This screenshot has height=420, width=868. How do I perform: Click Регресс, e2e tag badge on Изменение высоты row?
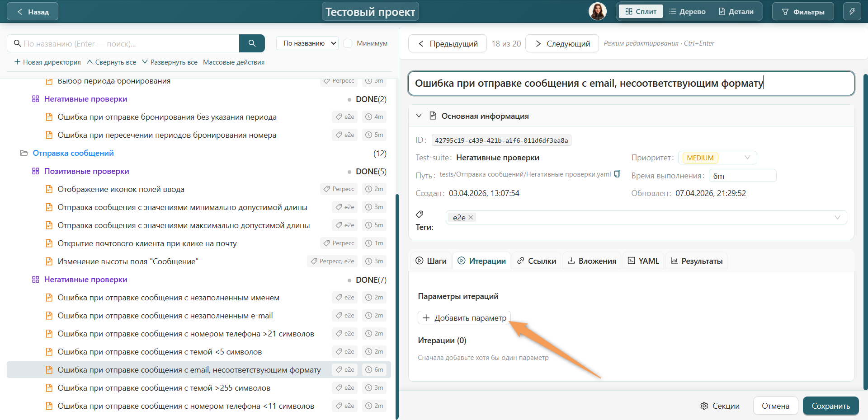[332, 261]
